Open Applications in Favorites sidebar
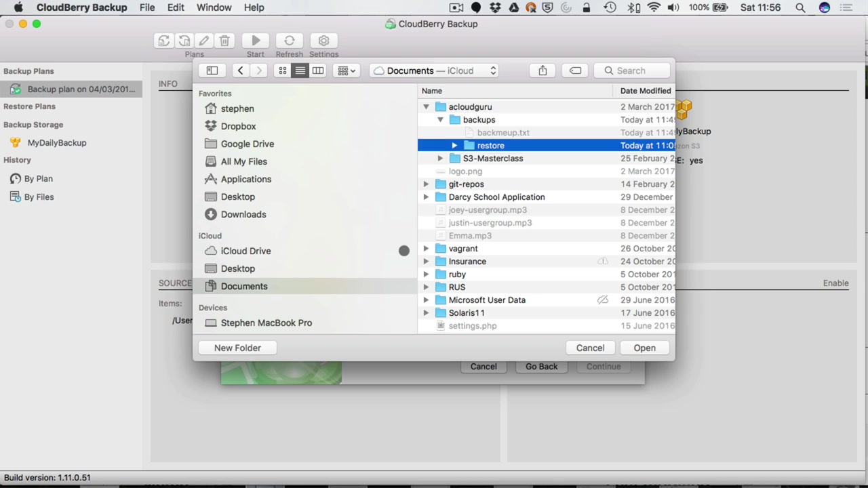This screenshot has height=488, width=868. 246,179
